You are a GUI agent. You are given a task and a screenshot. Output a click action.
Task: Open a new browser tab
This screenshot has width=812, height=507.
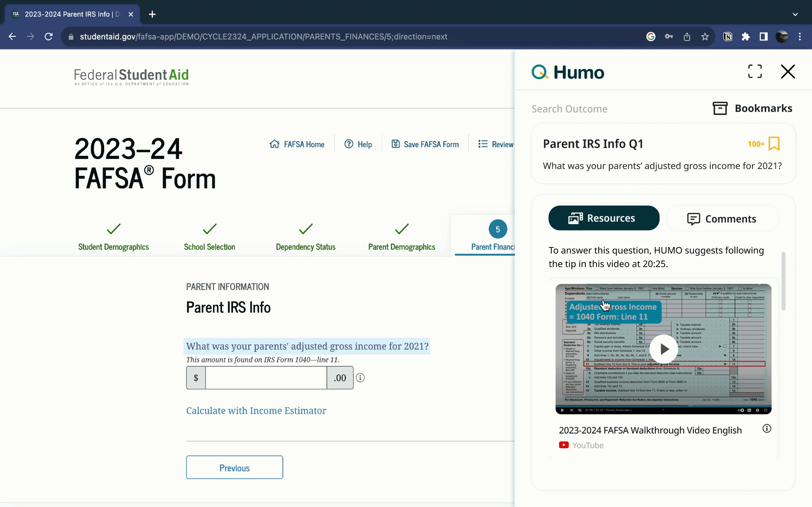[x=152, y=14]
